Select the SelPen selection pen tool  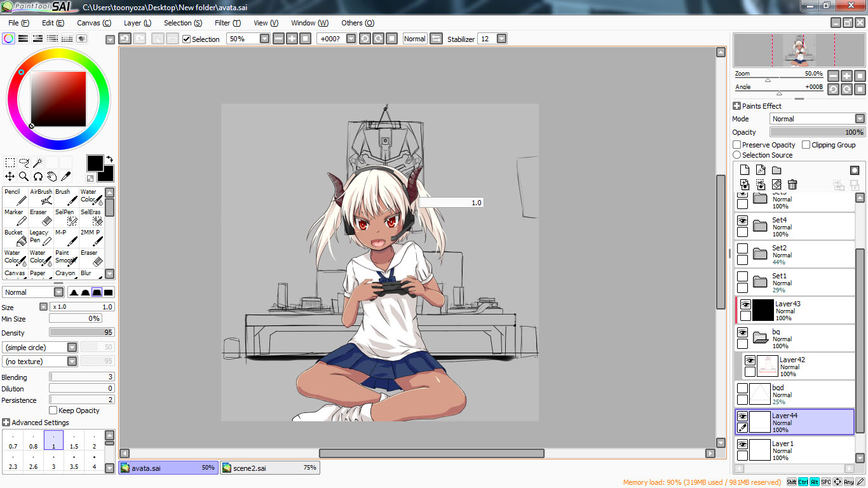(66, 217)
